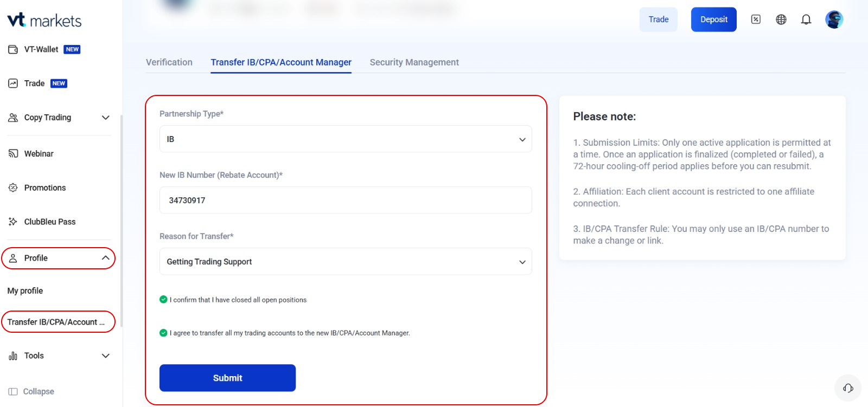Click the Copy Trading people icon
The height and width of the screenshot is (407, 868).
tap(13, 118)
